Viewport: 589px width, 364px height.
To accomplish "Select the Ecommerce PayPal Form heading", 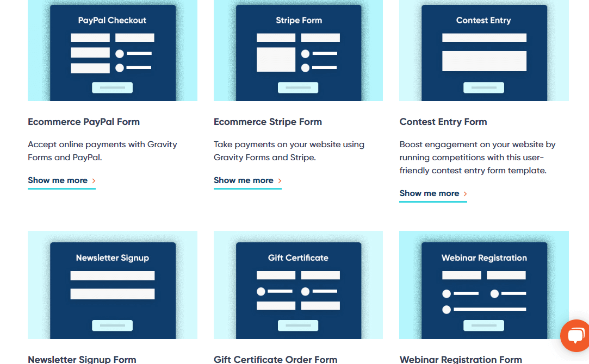I will (x=83, y=122).
